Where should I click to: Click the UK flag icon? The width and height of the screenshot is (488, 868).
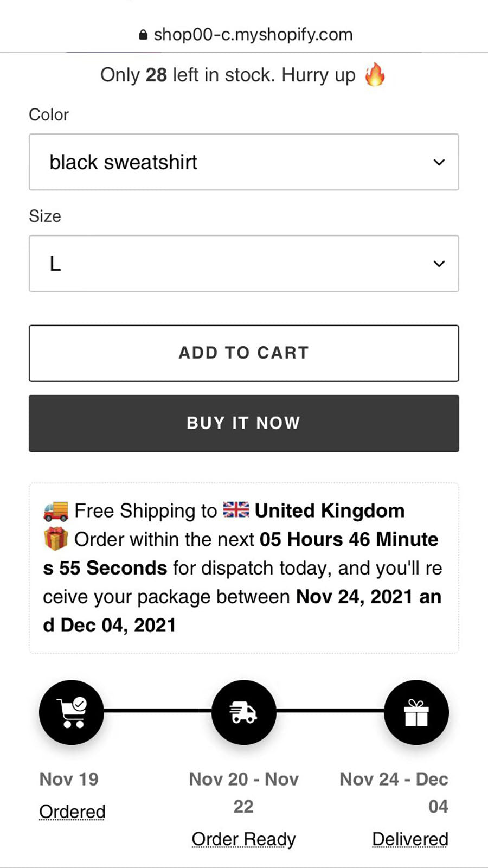[x=236, y=510]
